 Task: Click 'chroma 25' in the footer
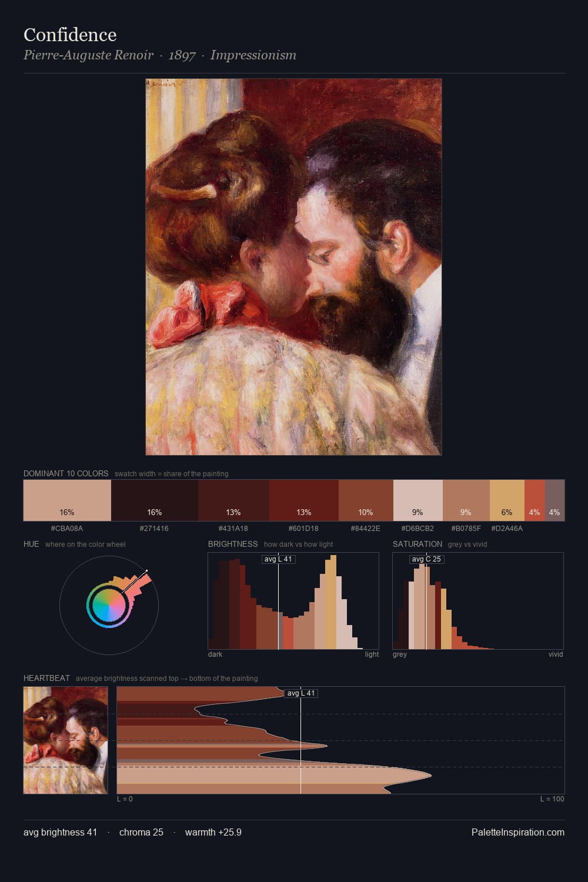click(141, 832)
